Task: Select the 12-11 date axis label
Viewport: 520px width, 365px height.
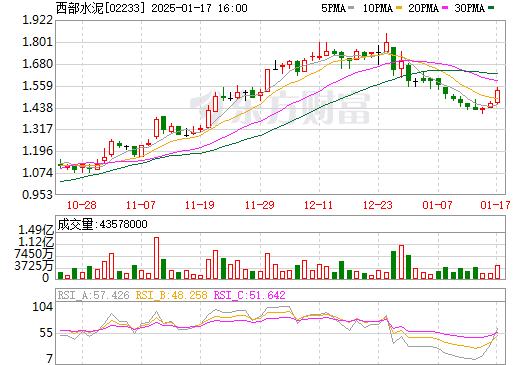Action: (318, 205)
